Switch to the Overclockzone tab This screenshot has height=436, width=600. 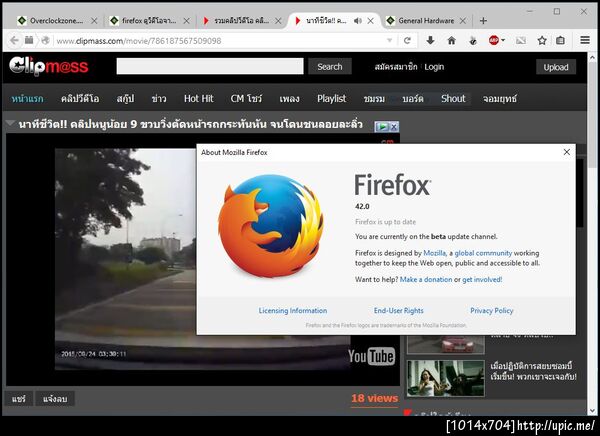coord(56,21)
